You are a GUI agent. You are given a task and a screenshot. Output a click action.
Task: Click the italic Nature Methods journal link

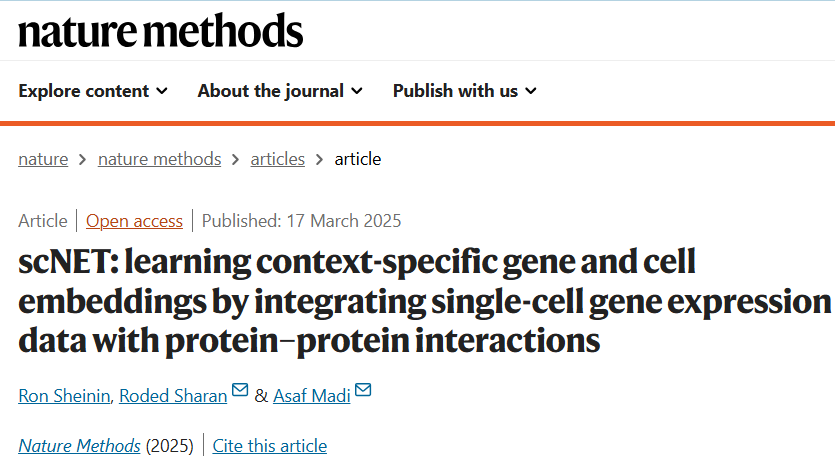(79, 446)
